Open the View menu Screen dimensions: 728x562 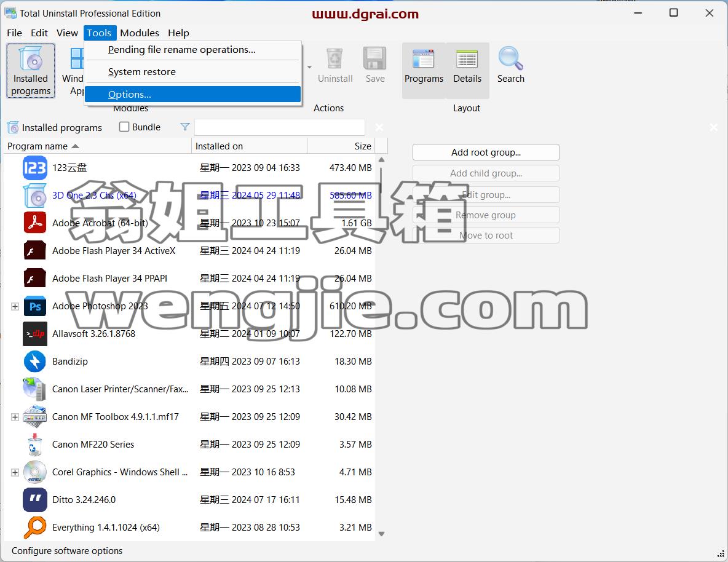67,33
